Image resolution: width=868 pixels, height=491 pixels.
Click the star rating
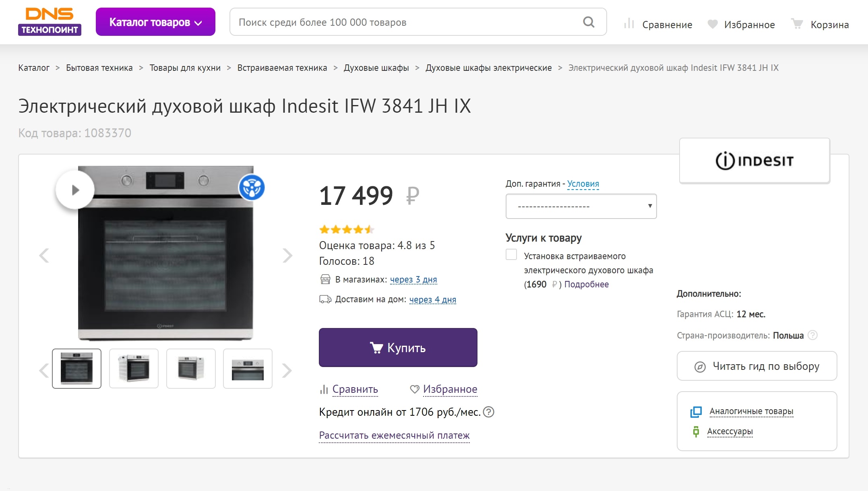pos(347,229)
